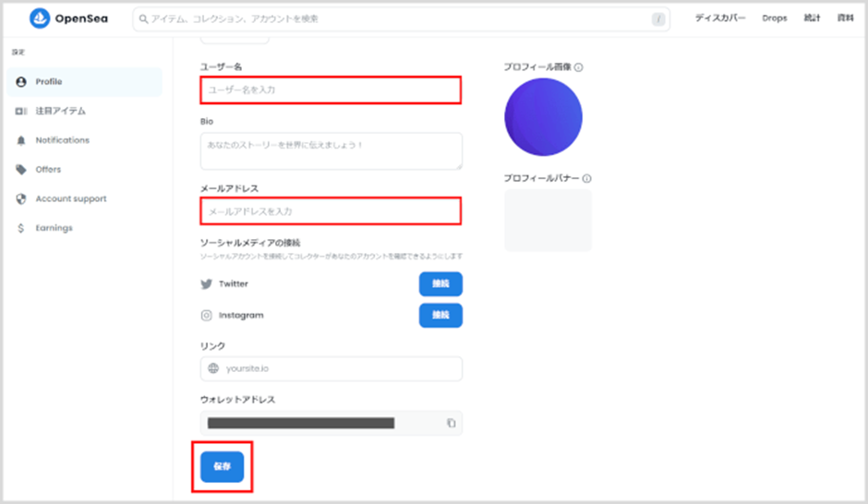The width and height of the screenshot is (868, 504).
Task: Click the purple profile image circle
Action: tap(543, 117)
